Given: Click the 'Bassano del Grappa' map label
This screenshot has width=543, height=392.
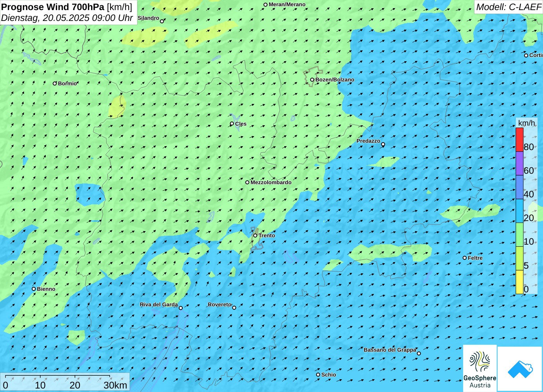Looking at the screenshot, I should pyautogui.click(x=390, y=350).
